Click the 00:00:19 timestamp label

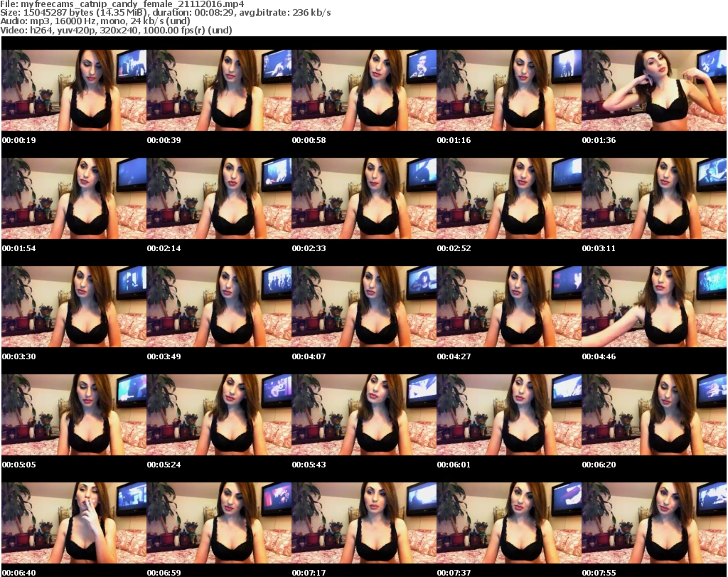click(x=19, y=140)
